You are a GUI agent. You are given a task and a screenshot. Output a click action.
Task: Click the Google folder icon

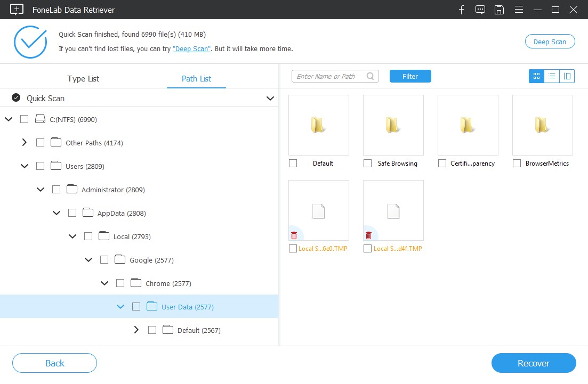click(x=120, y=259)
